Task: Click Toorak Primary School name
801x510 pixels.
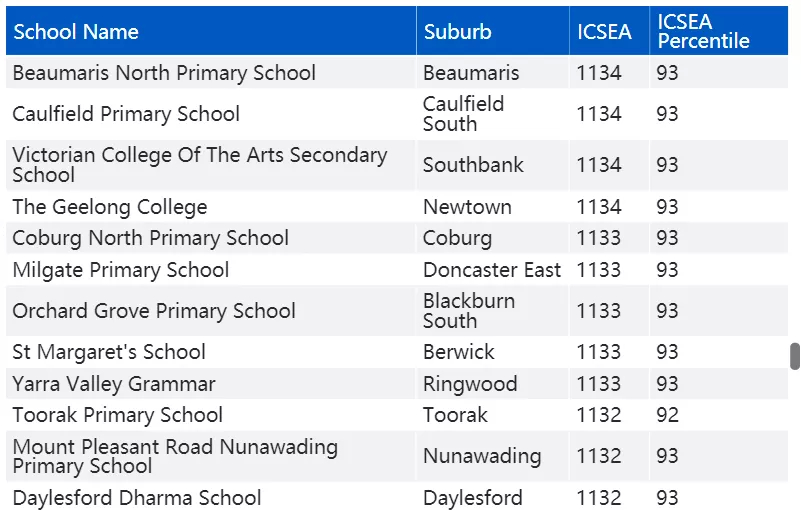Action: pos(117,414)
